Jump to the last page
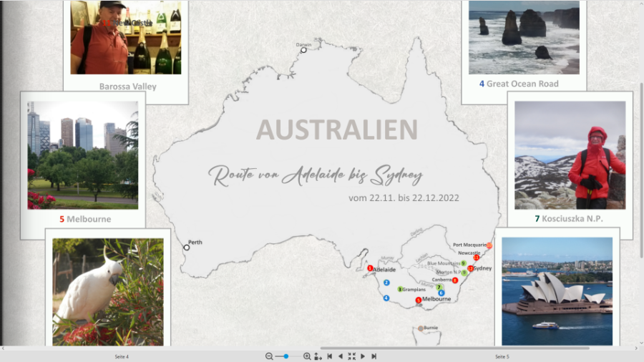Screen dimensions: 644x362 click(374, 356)
